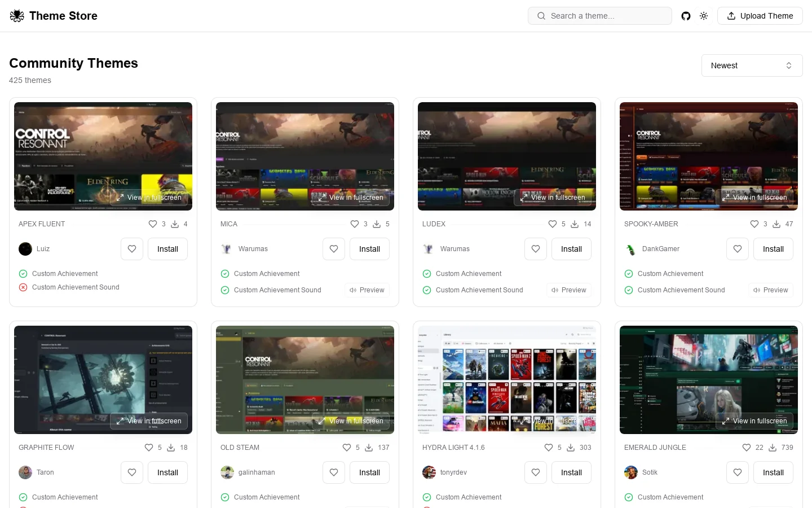Screen dimensions: 812x508
Task: Toggle the light/dark theme sun icon
Action: click(x=704, y=16)
